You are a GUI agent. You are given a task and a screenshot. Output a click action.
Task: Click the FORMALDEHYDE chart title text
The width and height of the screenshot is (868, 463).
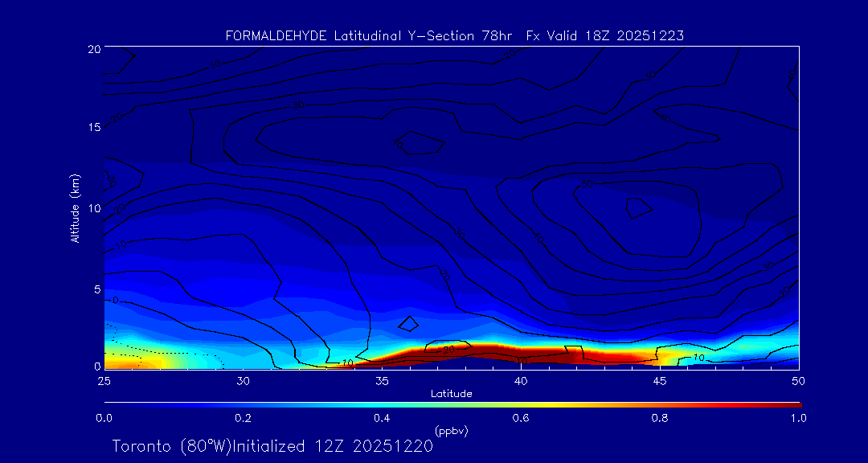click(454, 35)
